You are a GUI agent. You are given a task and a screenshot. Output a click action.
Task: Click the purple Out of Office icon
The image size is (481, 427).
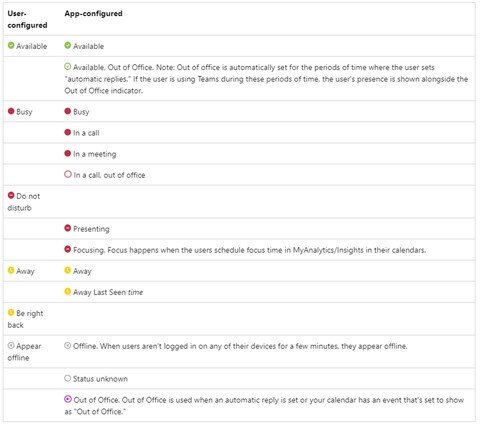(68, 399)
